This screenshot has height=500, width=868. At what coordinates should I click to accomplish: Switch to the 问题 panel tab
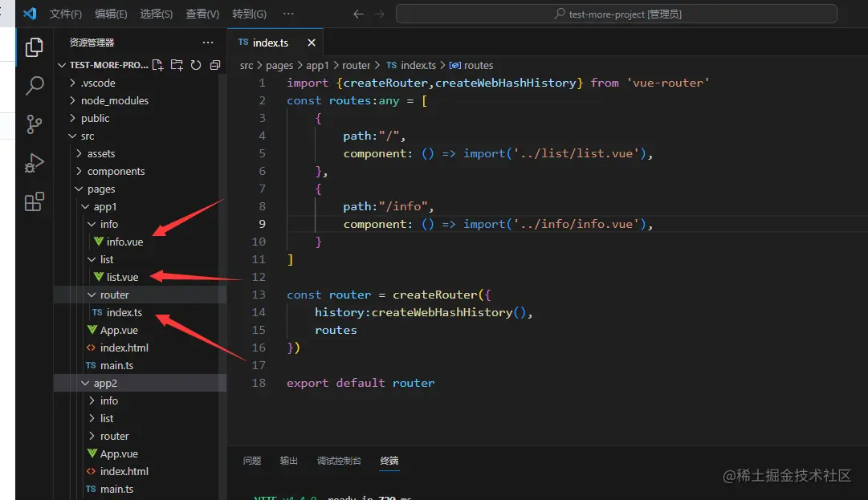(x=252, y=461)
